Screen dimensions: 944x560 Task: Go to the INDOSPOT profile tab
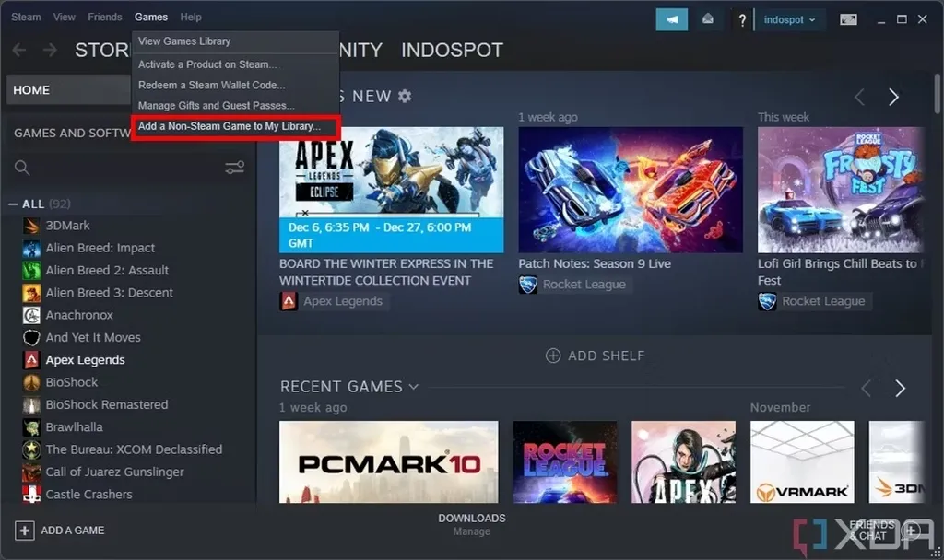[x=452, y=51]
